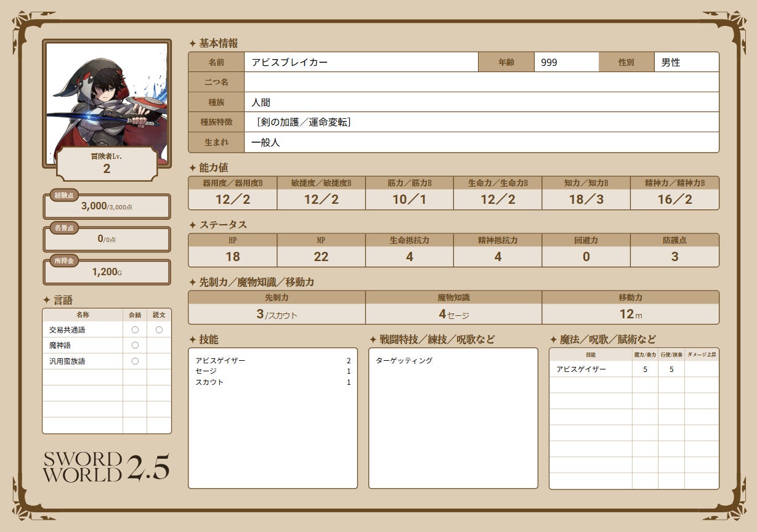Click the star icon beside 能力値 heading
757x532 pixels.
[193, 168]
